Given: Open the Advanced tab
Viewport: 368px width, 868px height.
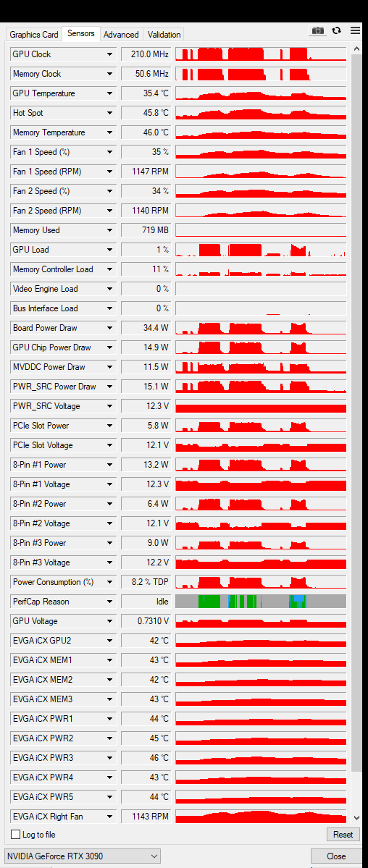Looking at the screenshot, I should [x=121, y=34].
